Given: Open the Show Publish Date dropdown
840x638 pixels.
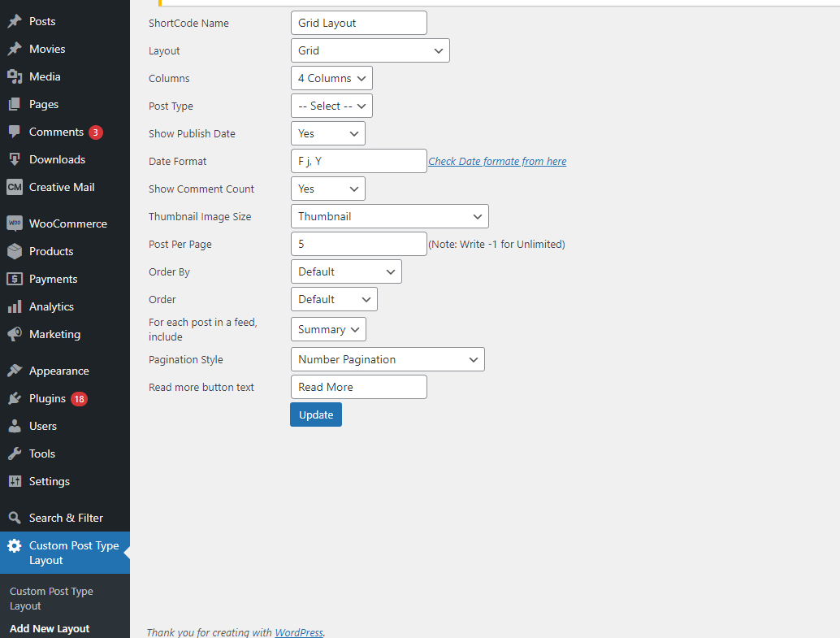Looking at the screenshot, I should 328,133.
